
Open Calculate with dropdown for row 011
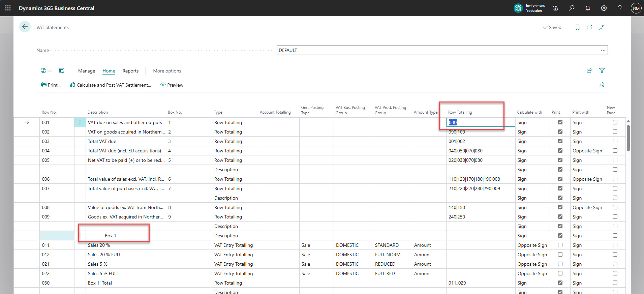point(532,245)
